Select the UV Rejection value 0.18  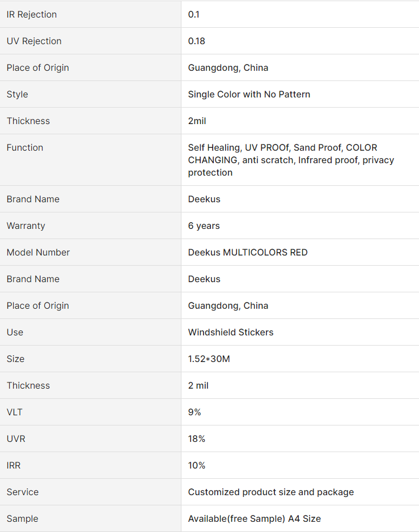coord(197,41)
